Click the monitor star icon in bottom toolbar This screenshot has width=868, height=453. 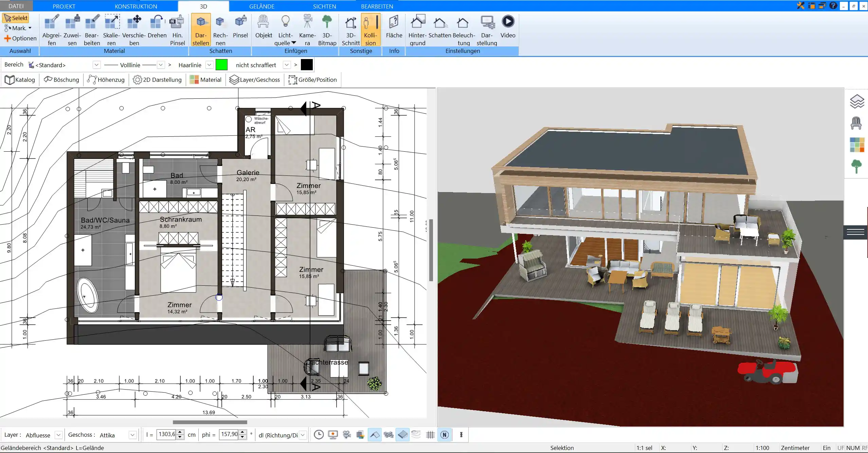click(333, 435)
